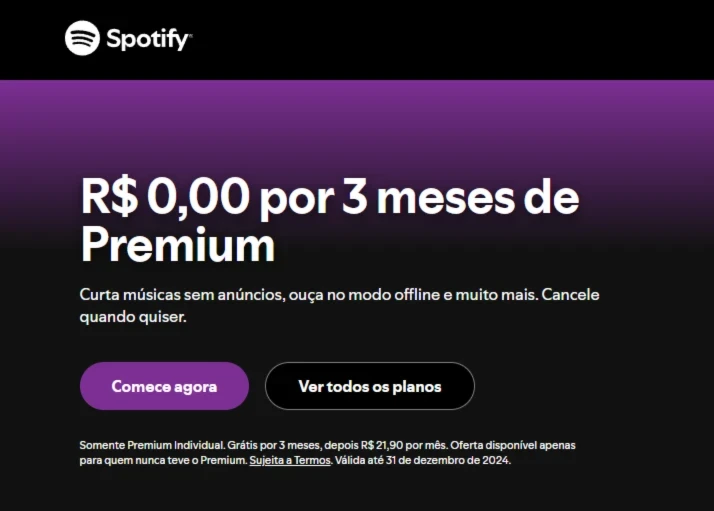Click "Oferta disponível apenas" fine print text
This screenshot has width=714, height=511.
click(513, 445)
